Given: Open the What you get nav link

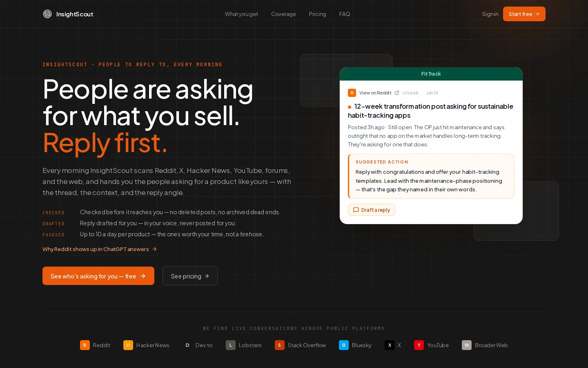Looking at the screenshot, I should [x=241, y=14].
